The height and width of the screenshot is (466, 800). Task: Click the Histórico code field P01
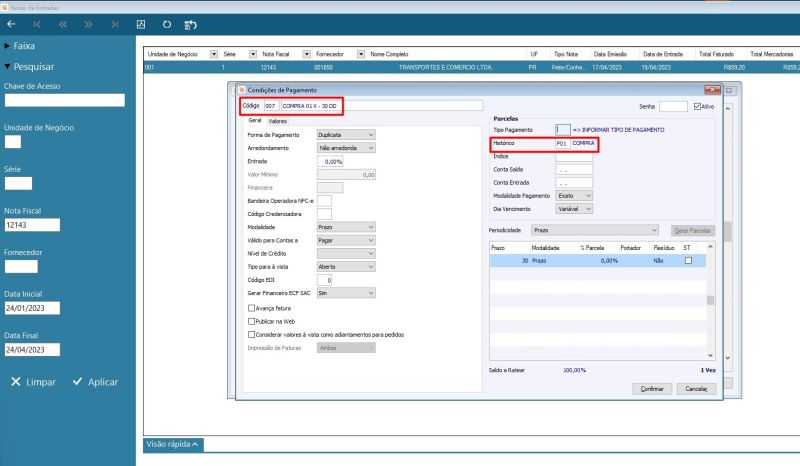pyautogui.click(x=562, y=143)
